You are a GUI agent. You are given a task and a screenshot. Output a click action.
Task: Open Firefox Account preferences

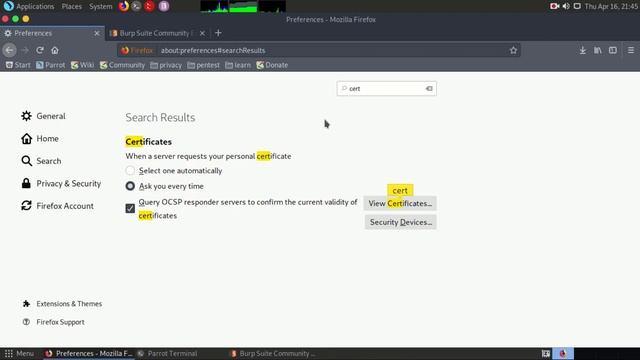(x=58, y=206)
